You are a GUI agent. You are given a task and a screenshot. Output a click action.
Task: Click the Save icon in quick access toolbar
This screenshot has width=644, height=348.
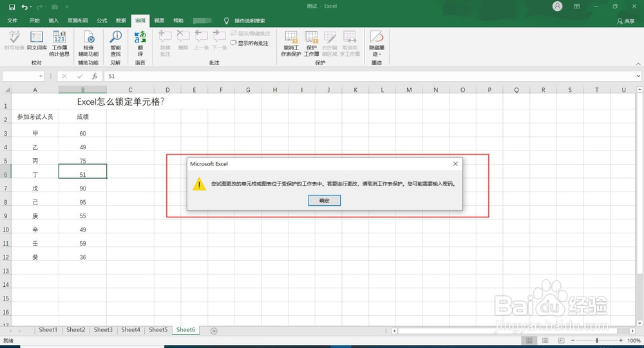(12, 7)
